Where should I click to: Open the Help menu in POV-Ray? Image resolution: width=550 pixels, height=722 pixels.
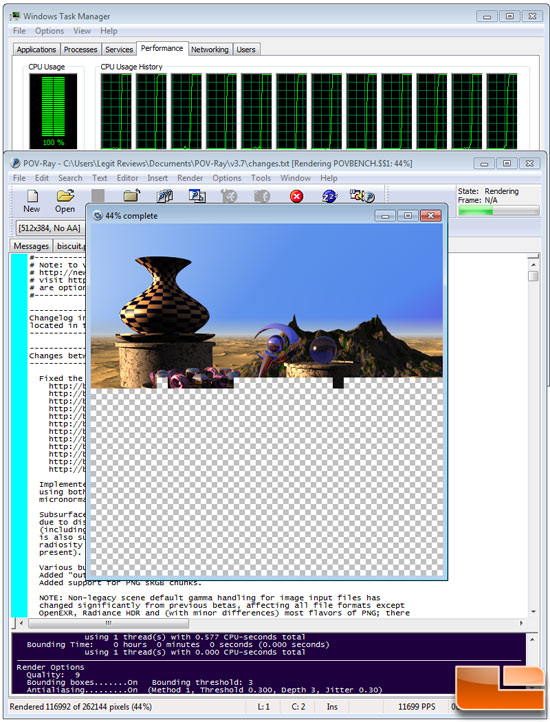pos(328,178)
